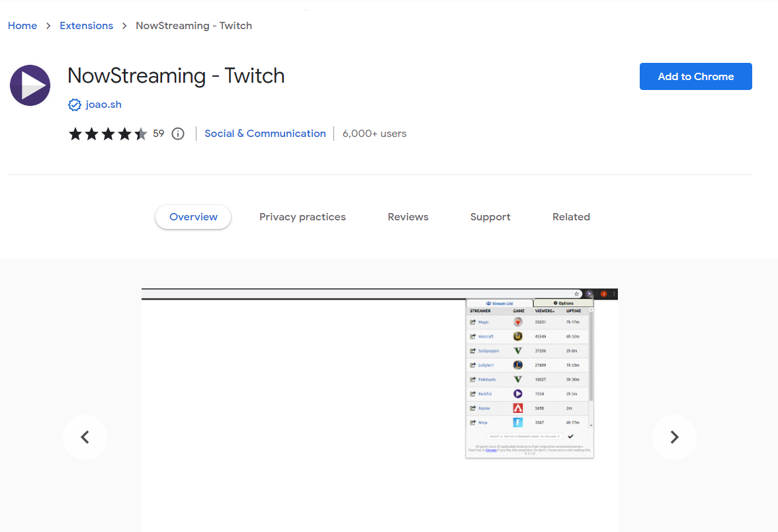Click the World of Warcraft icon beside Warcraft

tap(517, 336)
